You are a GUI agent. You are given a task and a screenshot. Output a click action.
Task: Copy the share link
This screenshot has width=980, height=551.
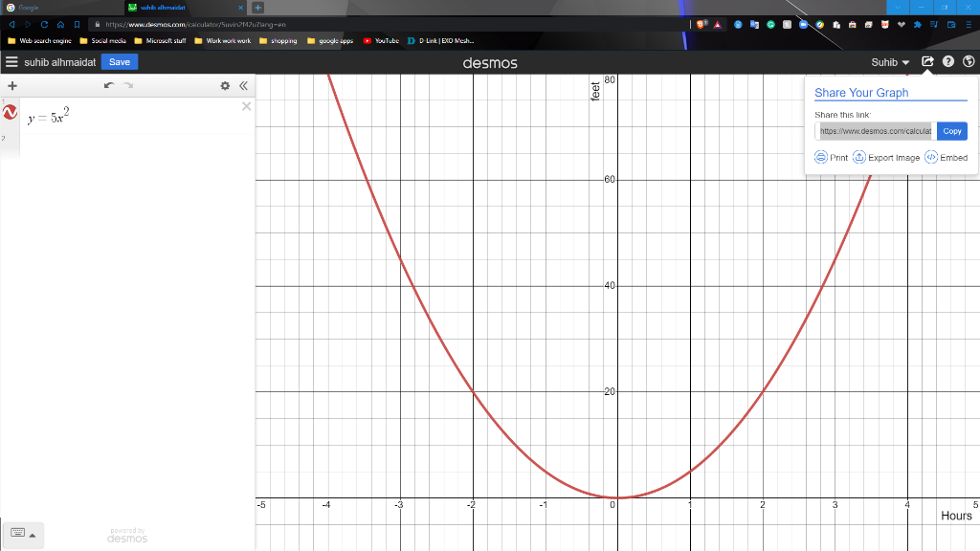pos(951,131)
